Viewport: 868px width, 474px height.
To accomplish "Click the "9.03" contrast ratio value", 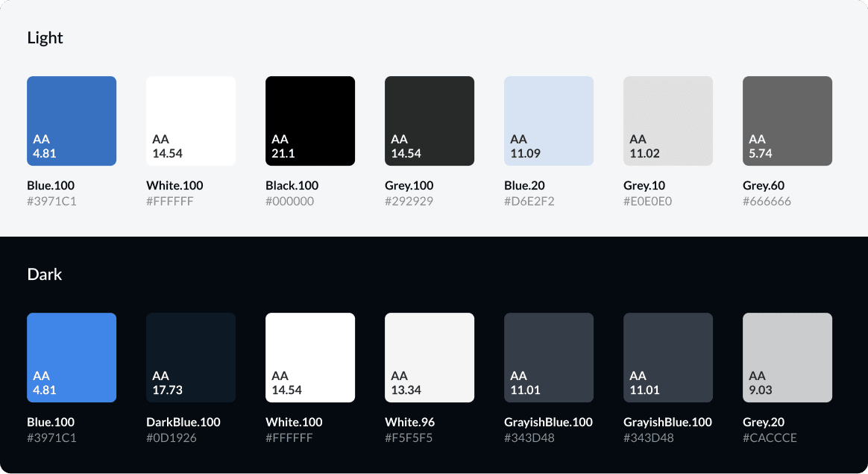I will 761,390.
